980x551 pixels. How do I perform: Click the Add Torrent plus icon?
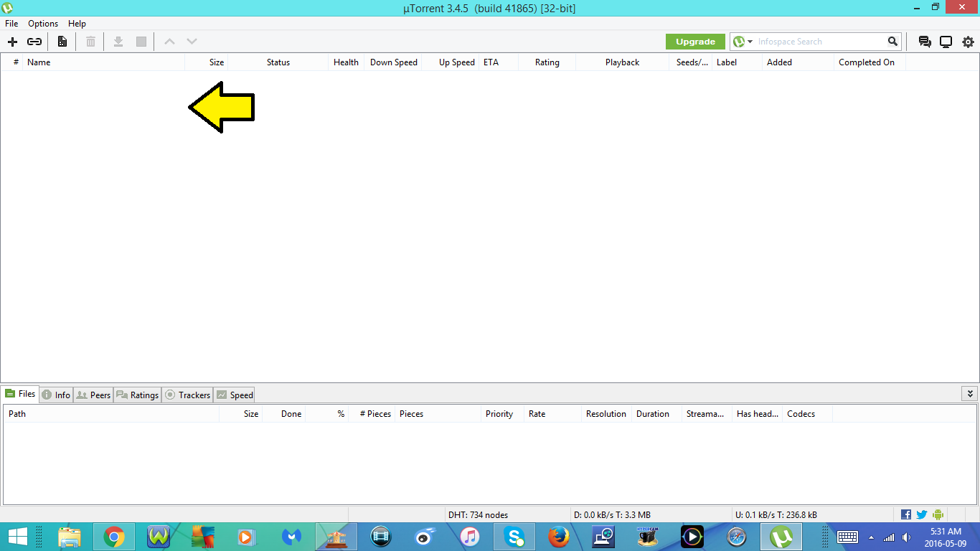(x=12, y=42)
